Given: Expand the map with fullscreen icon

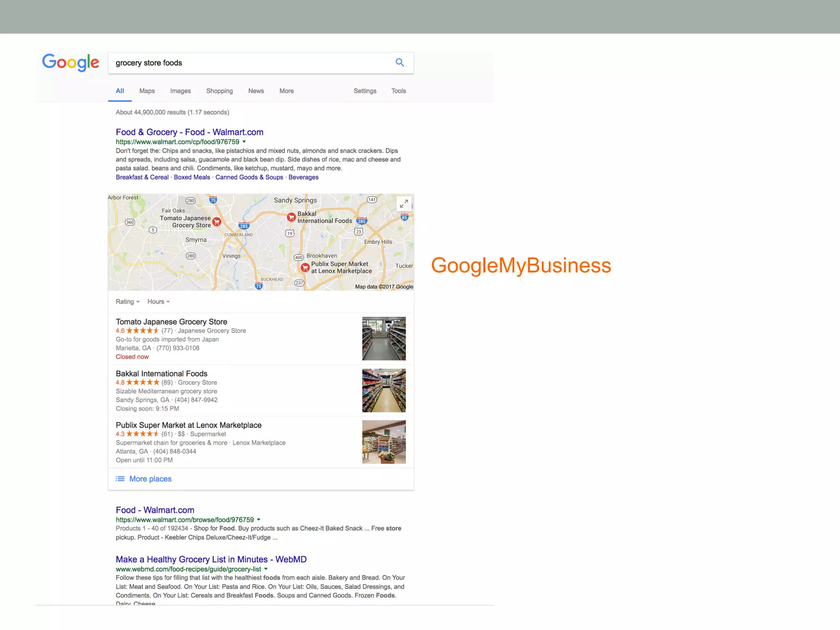Looking at the screenshot, I should pos(404,203).
